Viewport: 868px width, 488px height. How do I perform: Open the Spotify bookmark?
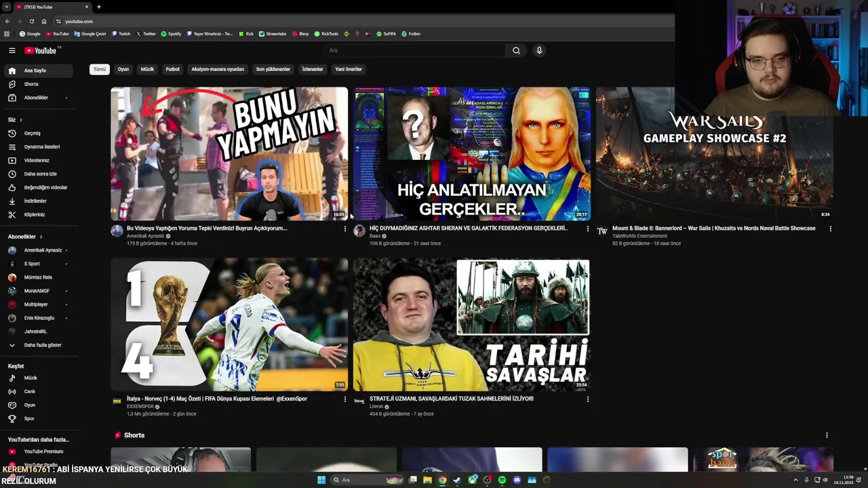click(171, 34)
